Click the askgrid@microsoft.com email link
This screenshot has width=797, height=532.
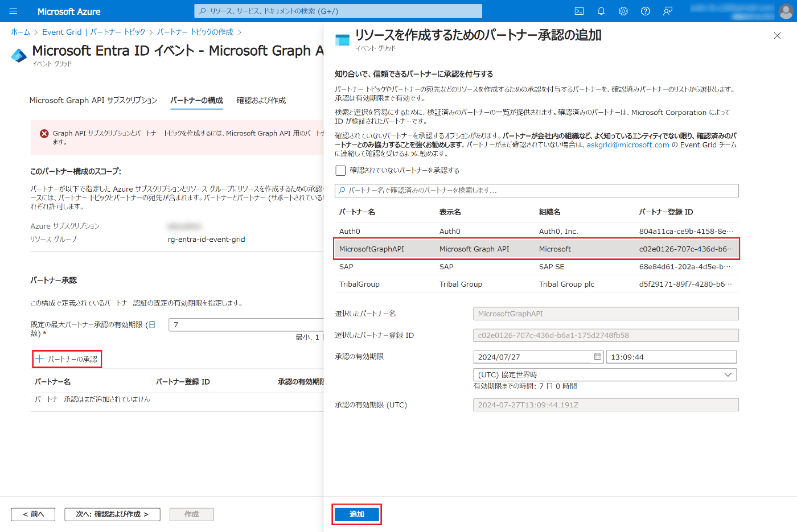click(x=628, y=145)
